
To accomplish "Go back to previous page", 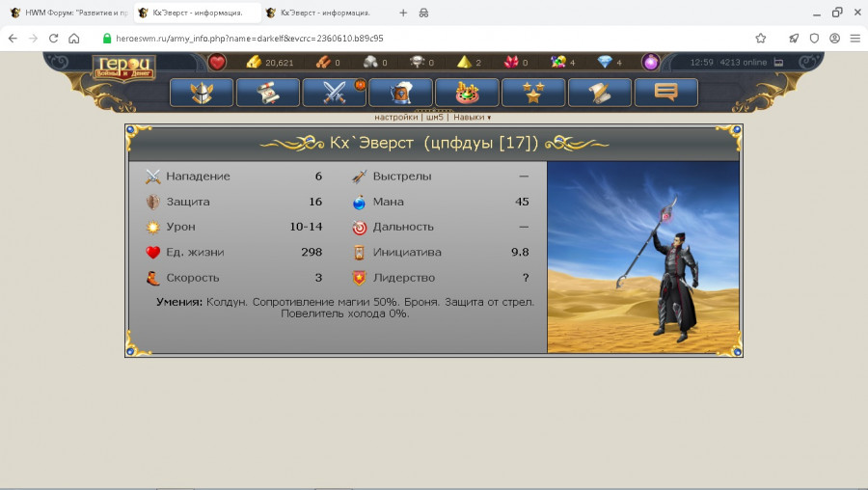I will click(13, 39).
